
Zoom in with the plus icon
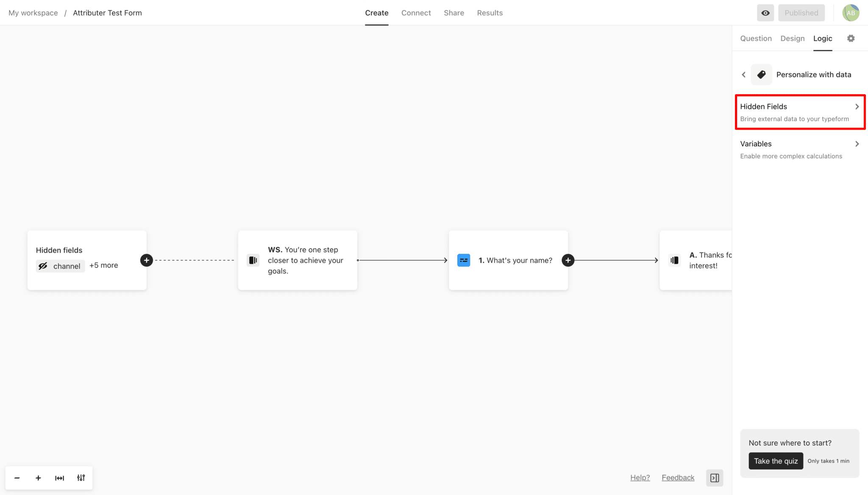point(38,478)
